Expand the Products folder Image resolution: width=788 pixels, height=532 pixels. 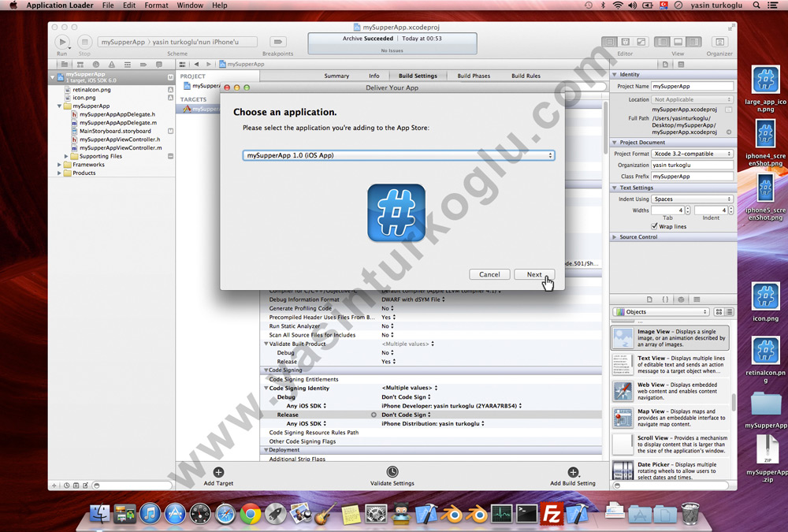pyautogui.click(x=59, y=173)
